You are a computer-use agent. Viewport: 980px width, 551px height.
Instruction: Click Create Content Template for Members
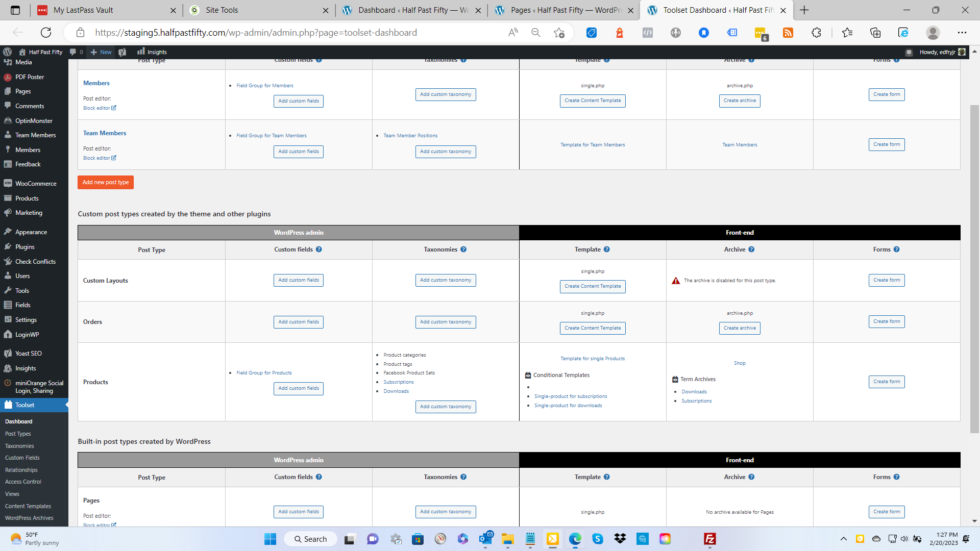click(x=593, y=101)
